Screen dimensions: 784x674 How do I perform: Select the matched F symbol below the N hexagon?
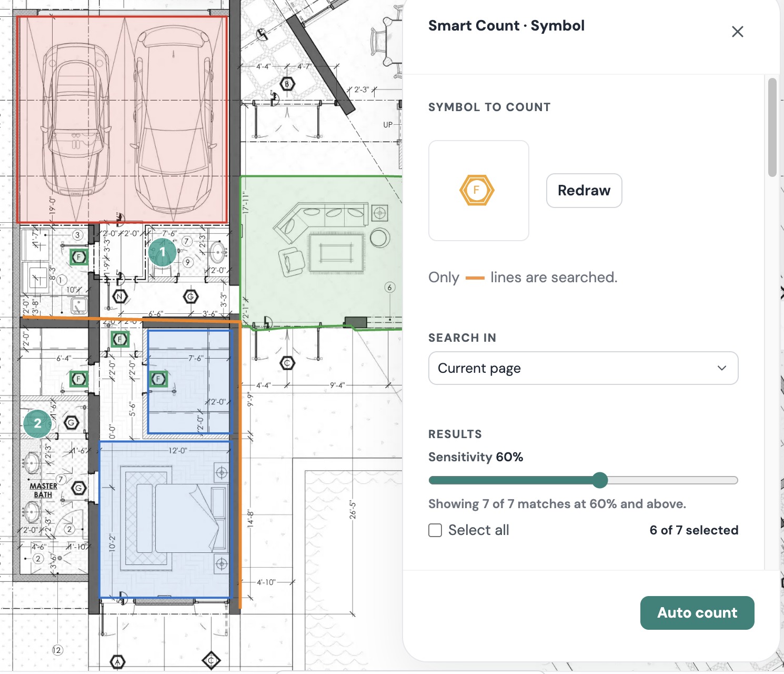pos(120,339)
